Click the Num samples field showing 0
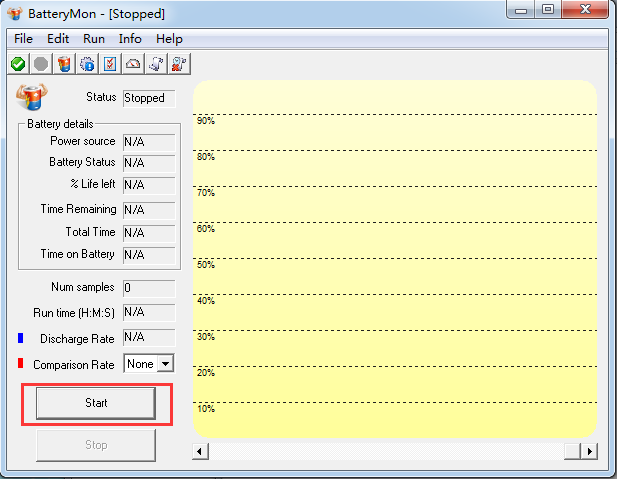617x479 pixels. (x=149, y=288)
